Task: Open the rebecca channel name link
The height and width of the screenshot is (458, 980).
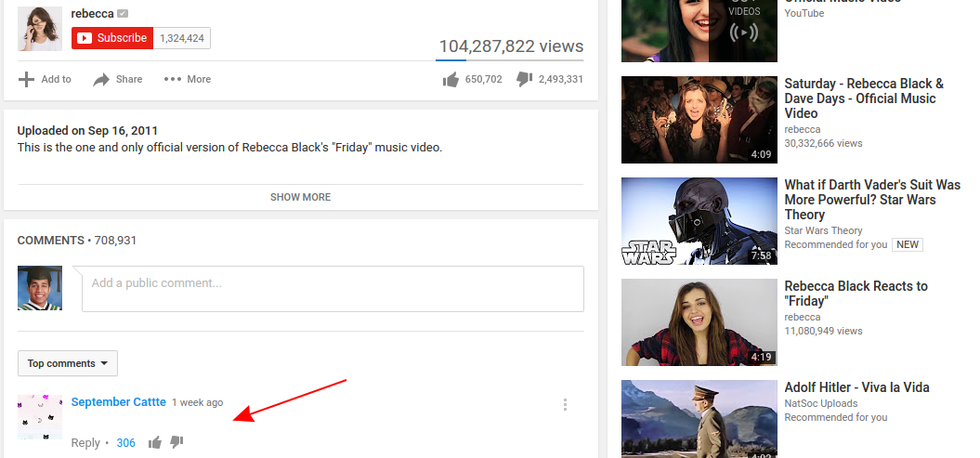Action: tap(93, 14)
